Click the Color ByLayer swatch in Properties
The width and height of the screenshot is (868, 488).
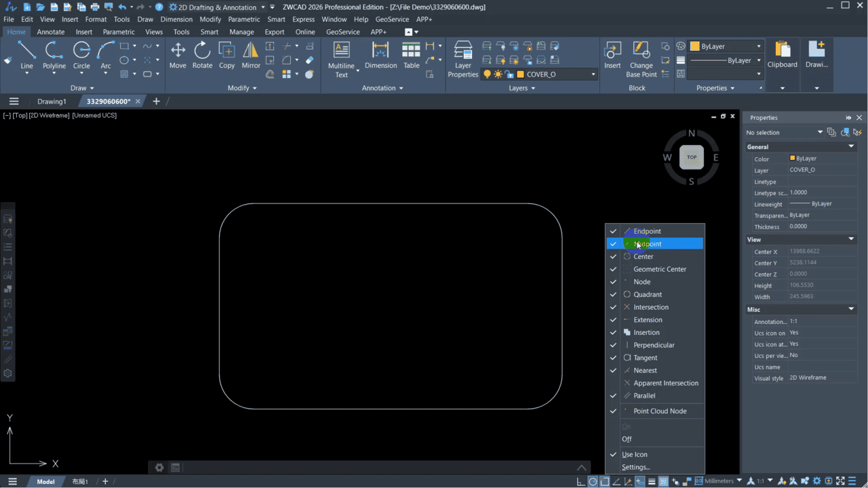(793, 158)
